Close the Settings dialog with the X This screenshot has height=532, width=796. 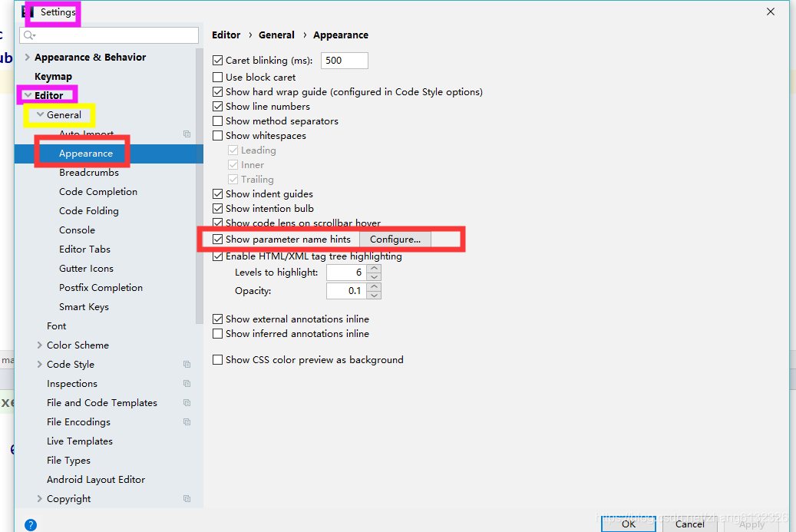coord(770,12)
